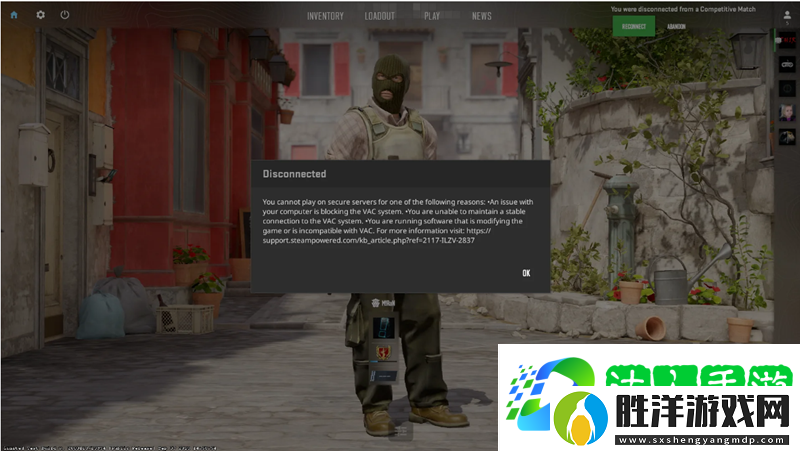Click the red shield medal on character

383,352
